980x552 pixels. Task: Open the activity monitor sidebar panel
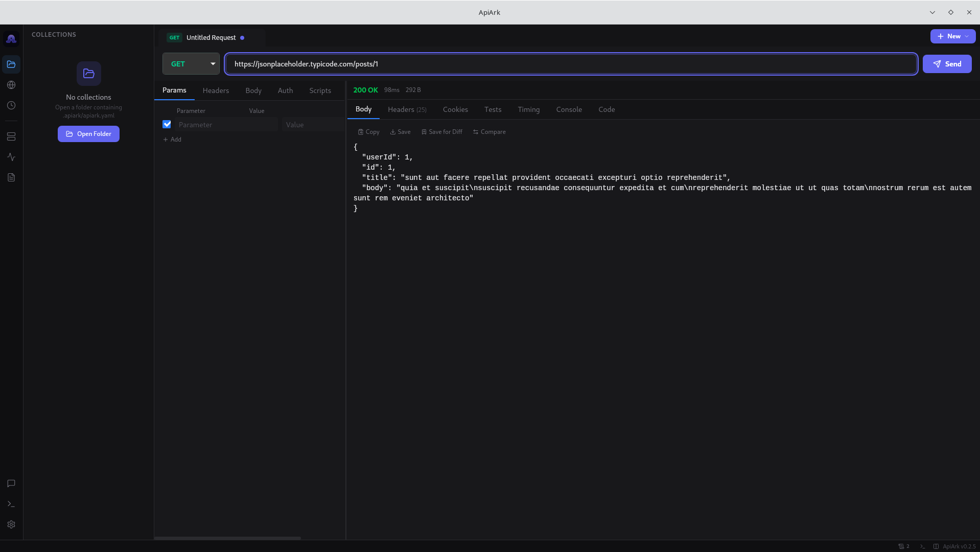coord(11,157)
